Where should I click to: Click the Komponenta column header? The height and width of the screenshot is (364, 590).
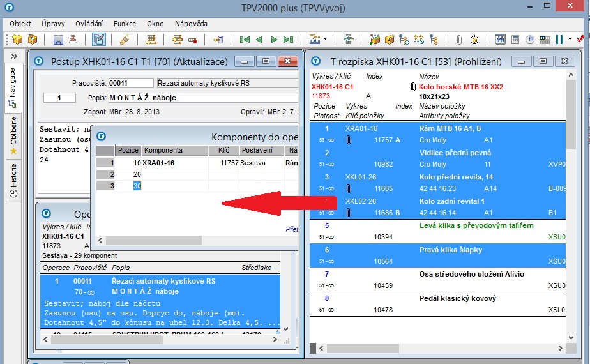163,151
